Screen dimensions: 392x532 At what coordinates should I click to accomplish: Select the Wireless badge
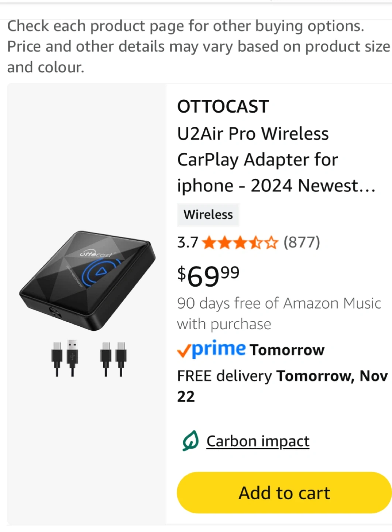(208, 215)
